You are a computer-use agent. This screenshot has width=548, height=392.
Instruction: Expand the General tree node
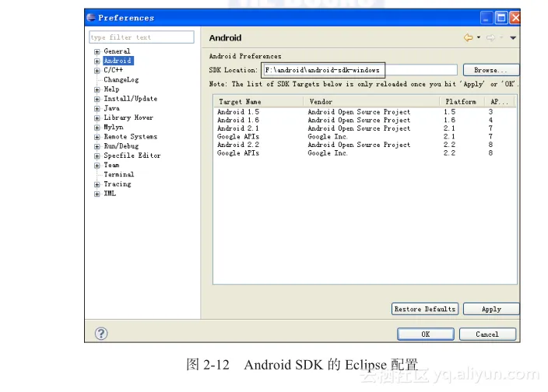click(x=97, y=51)
